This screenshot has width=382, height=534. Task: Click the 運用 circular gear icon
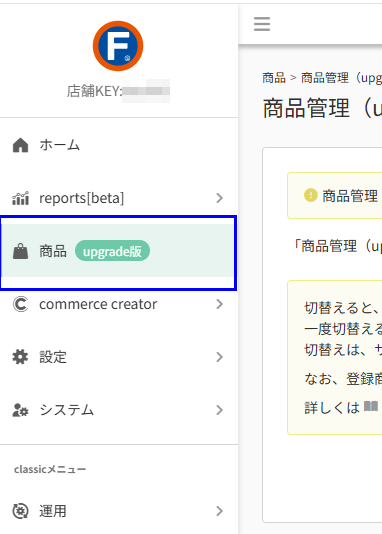tap(20, 511)
